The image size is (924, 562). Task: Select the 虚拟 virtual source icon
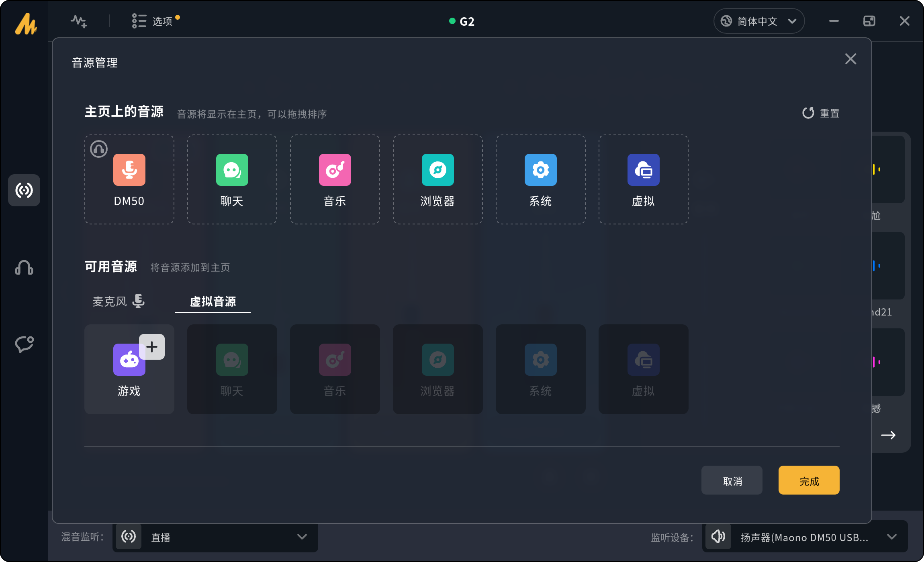point(643,170)
